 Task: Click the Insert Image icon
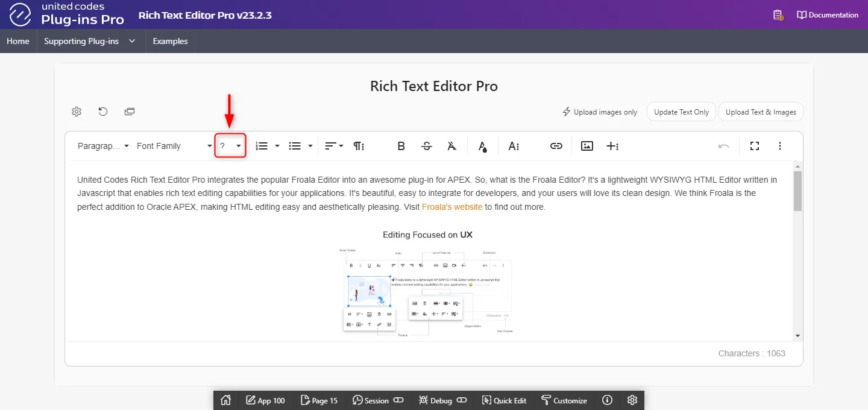(587, 146)
